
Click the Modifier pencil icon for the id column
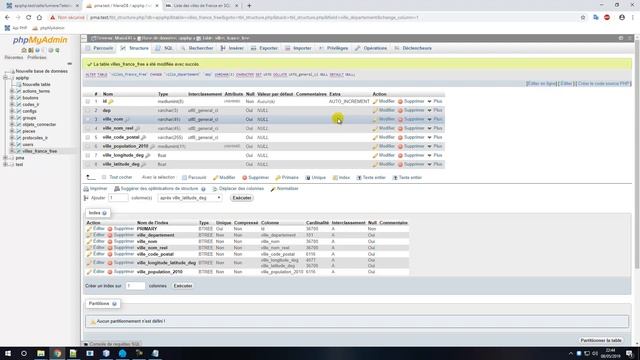[375, 101]
